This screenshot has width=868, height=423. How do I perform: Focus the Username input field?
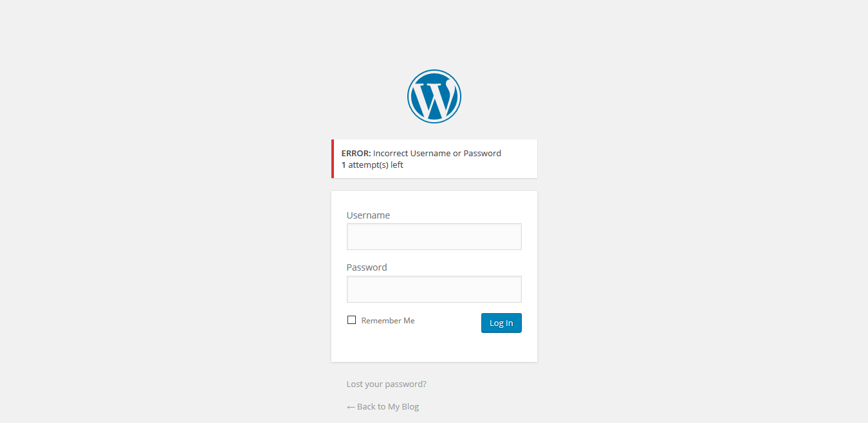(434, 237)
